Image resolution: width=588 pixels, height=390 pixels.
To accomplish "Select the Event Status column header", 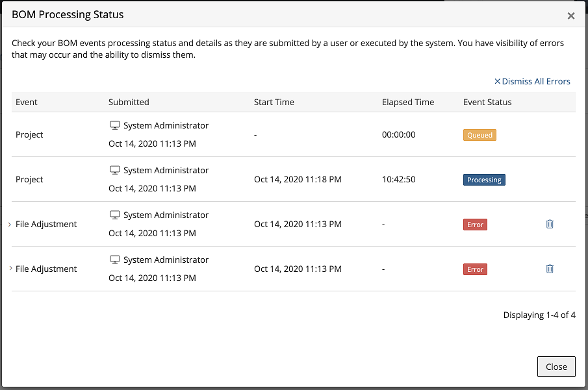I will 487,102.
